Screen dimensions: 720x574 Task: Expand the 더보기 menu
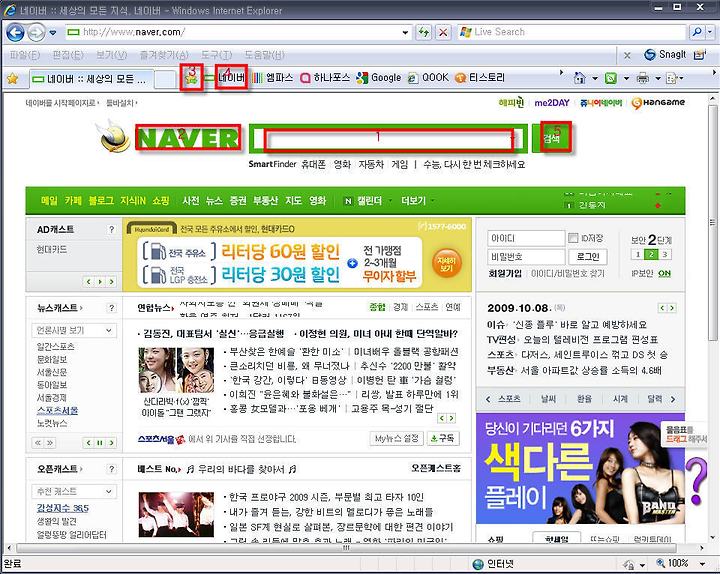point(417,201)
